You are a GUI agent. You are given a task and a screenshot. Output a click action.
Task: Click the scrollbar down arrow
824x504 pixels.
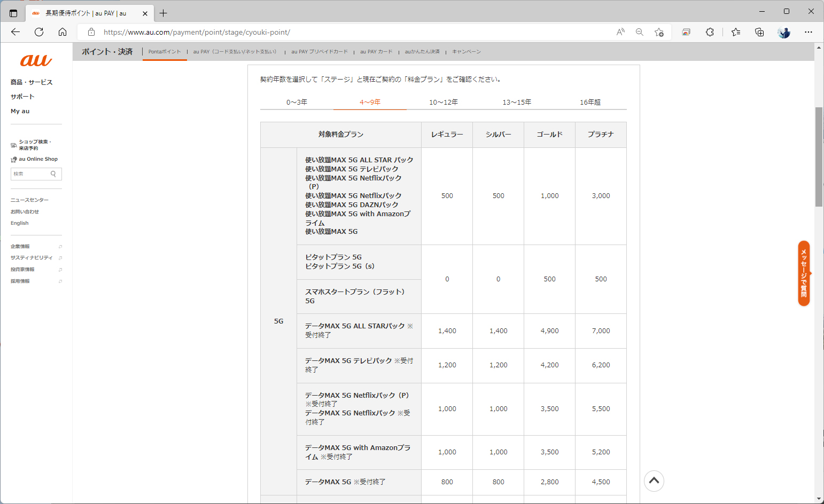(819, 499)
